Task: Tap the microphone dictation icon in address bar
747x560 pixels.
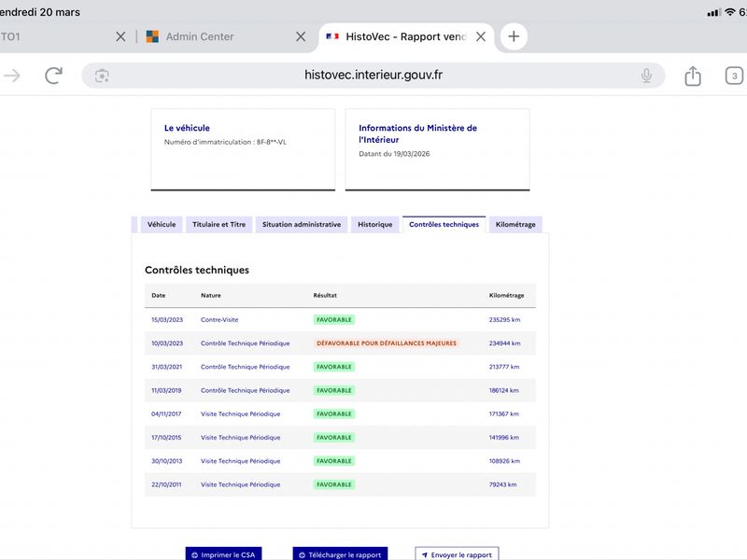Action: (x=646, y=76)
